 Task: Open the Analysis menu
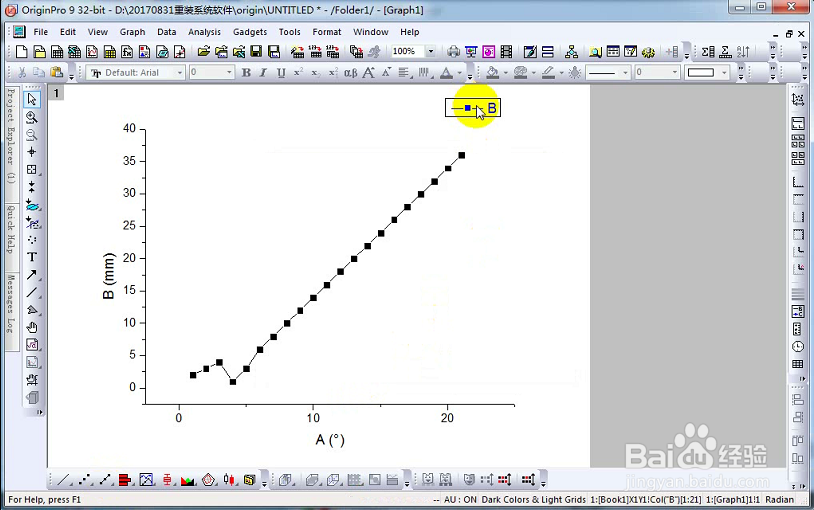point(204,32)
